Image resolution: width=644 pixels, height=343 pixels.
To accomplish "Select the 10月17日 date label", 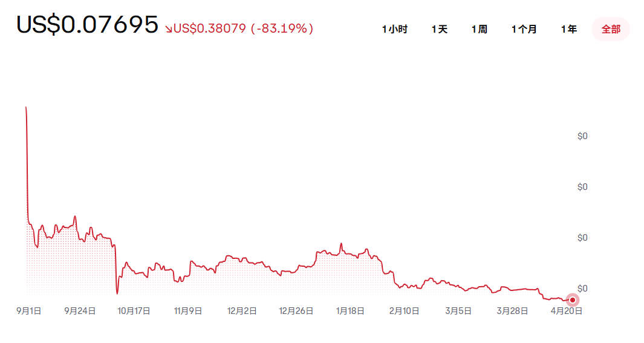I will [134, 311].
